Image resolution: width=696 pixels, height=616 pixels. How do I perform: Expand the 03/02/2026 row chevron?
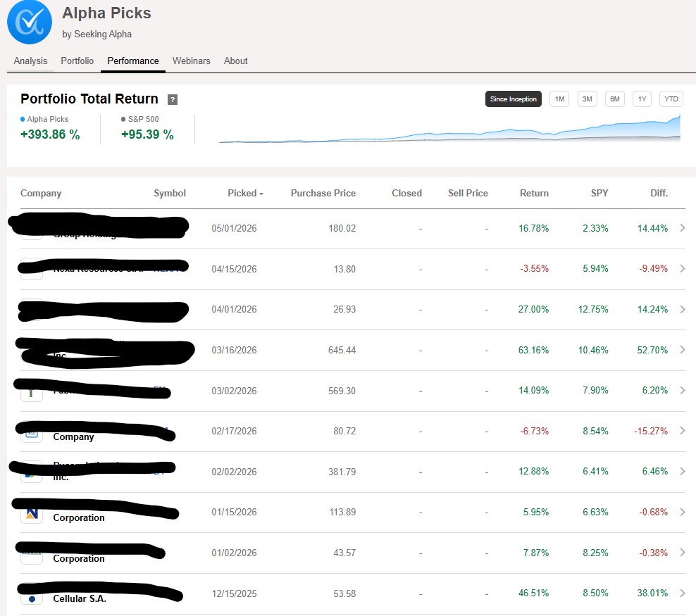[682, 390]
